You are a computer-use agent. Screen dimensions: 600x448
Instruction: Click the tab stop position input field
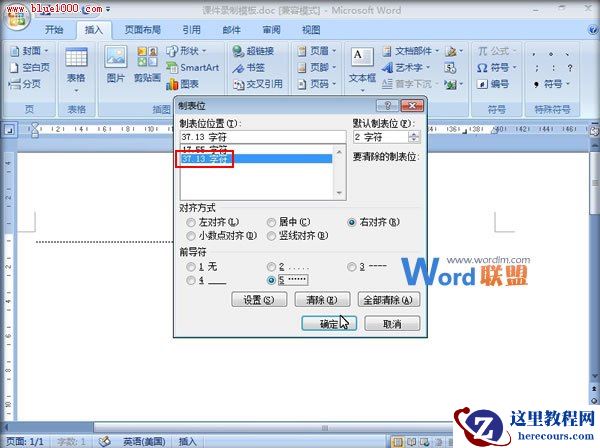[x=263, y=137]
